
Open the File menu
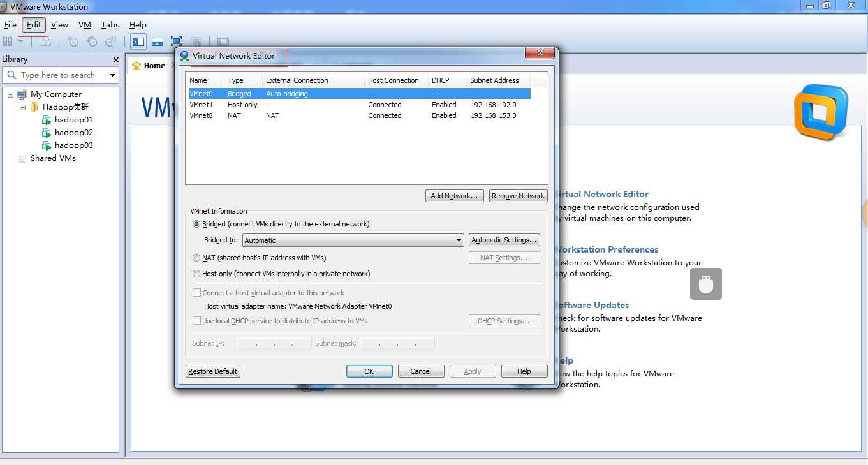click(10, 25)
